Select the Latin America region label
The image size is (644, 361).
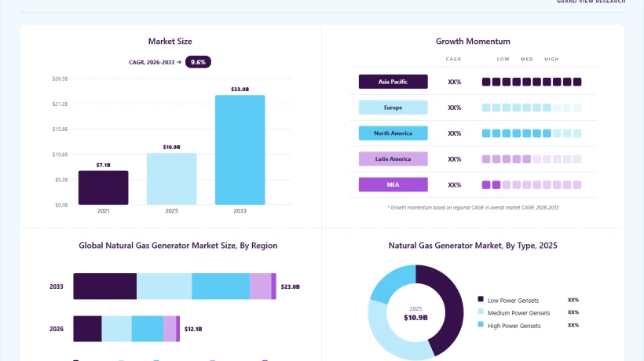point(393,159)
